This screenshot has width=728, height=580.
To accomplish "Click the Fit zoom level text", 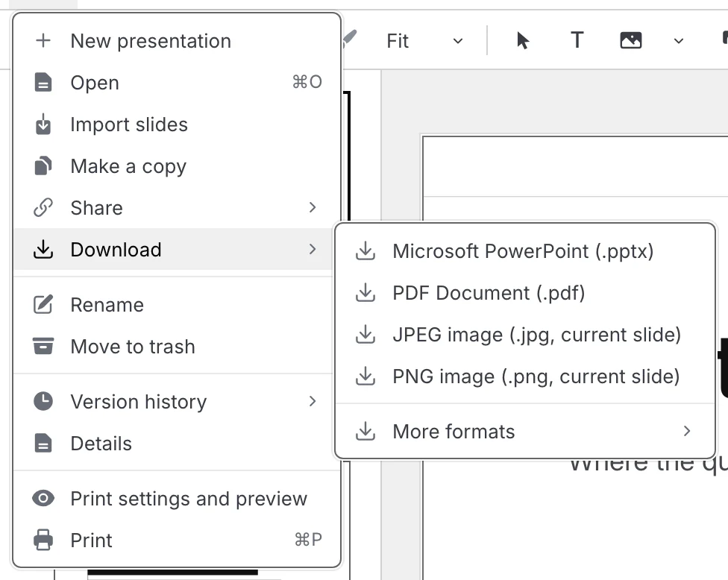I will point(398,41).
